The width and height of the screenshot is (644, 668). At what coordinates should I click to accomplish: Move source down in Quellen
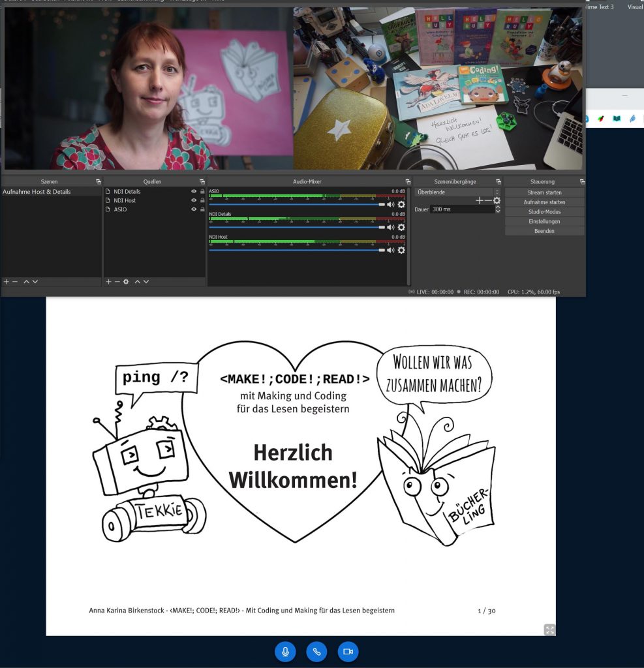pyautogui.click(x=146, y=282)
